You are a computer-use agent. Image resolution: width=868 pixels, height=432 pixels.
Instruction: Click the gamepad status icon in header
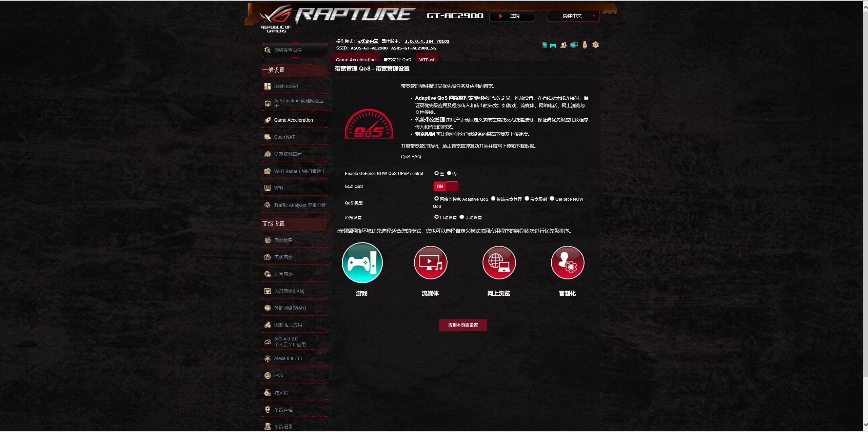coord(553,45)
